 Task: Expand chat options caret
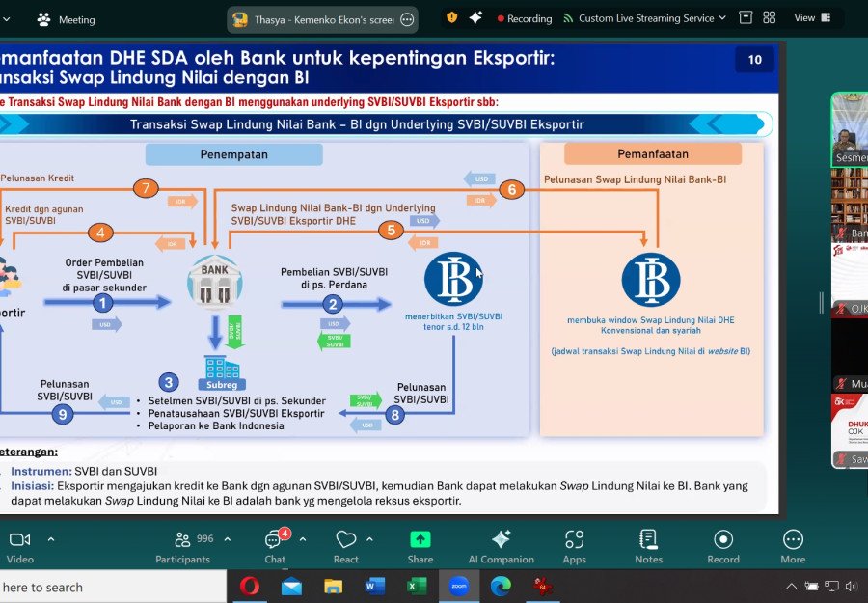303,538
